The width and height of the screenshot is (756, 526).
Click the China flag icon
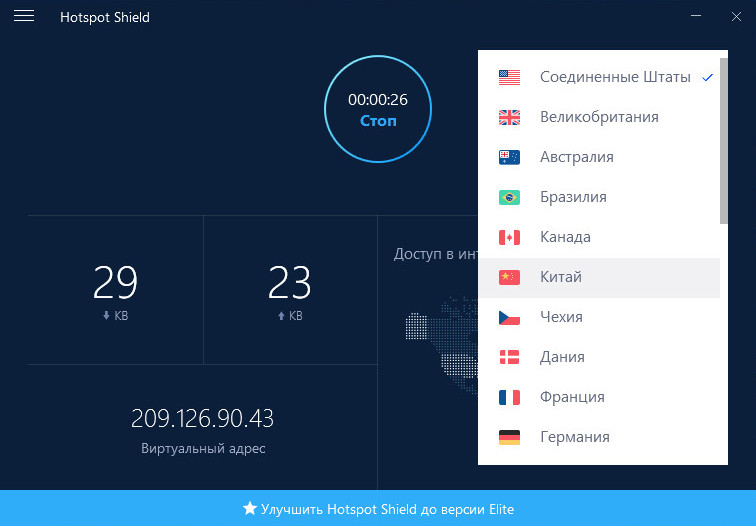[x=509, y=277]
